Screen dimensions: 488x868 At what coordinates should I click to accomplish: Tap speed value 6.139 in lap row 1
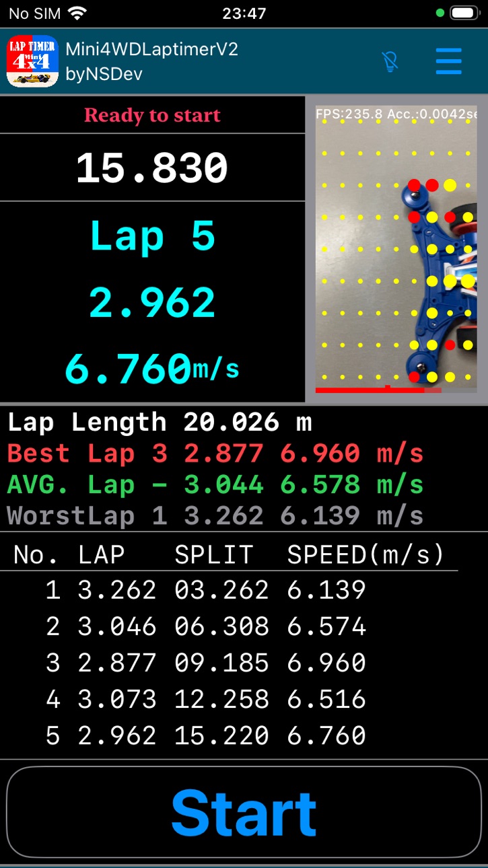click(326, 590)
